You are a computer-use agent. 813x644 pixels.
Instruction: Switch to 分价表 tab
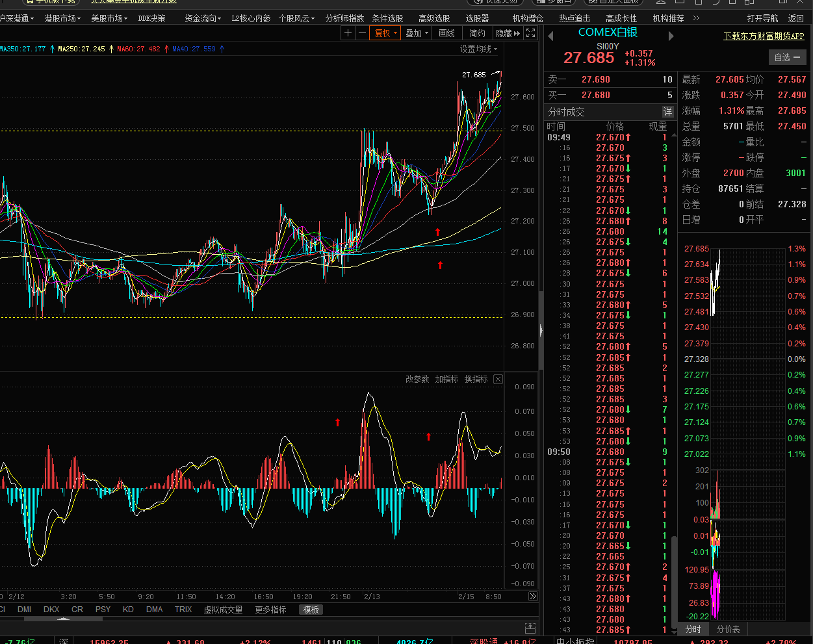tap(728, 629)
